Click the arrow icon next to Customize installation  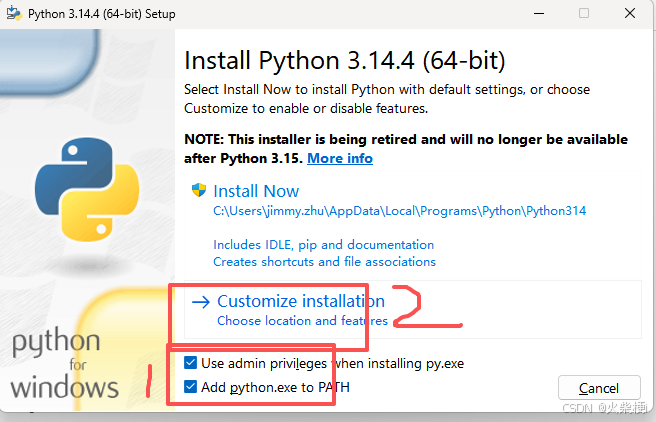[x=201, y=302]
